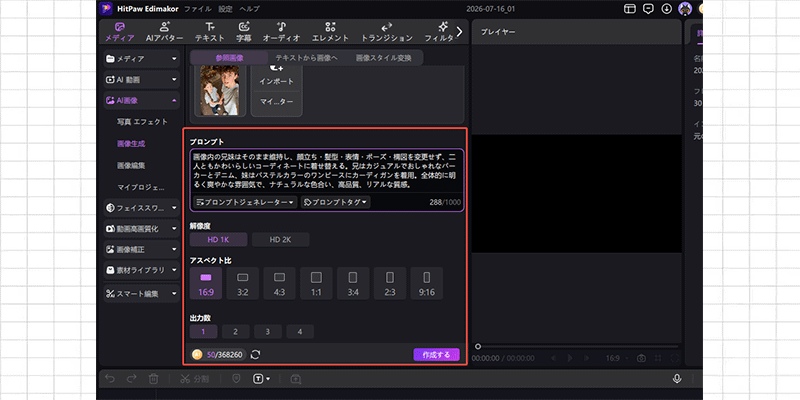This screenshot has width=800, height=400.
Task: Select マイプロジェ... in sidebar
Action: (x=141, y=187)
